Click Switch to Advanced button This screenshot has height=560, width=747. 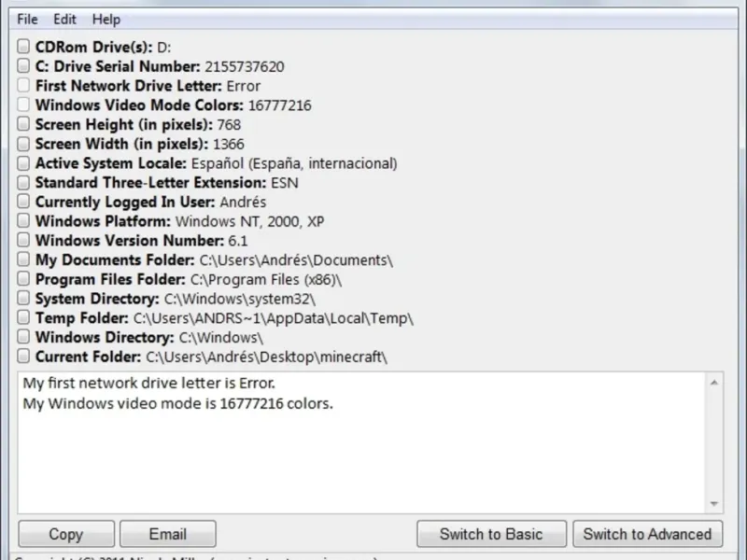tap(647, 534)
